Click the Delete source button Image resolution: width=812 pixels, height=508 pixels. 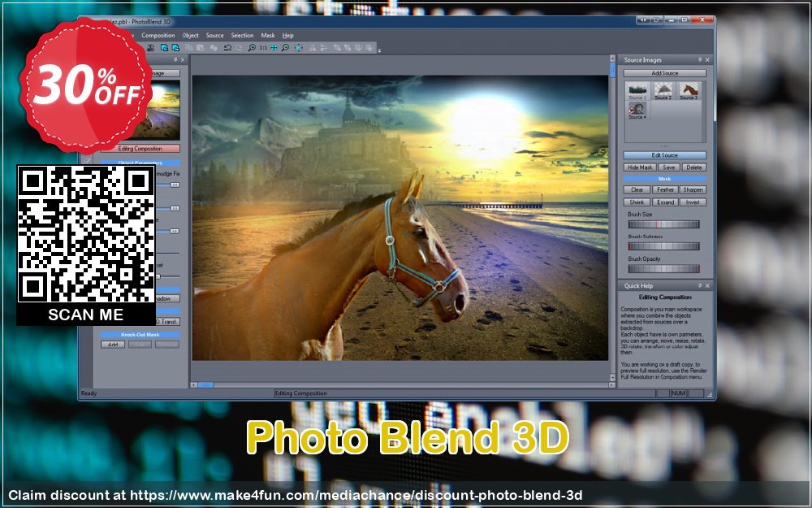[x=694, y=167]
